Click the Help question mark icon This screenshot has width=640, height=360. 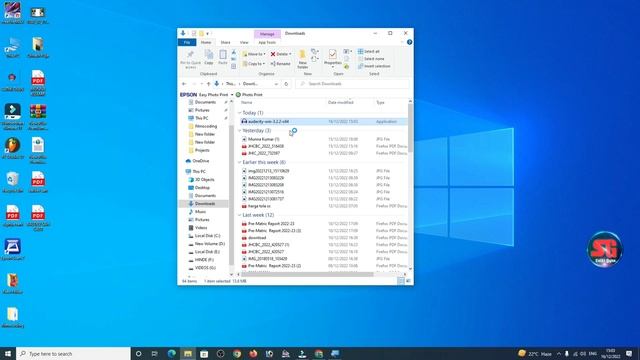[x=409, y=42]
